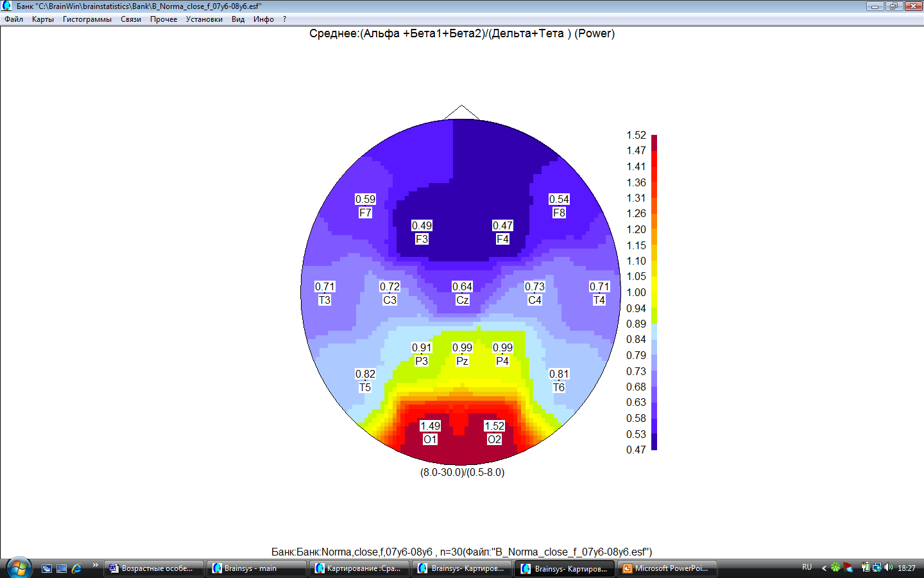
Task: Click the 0.91 value above P3
Action: [422, 347]
